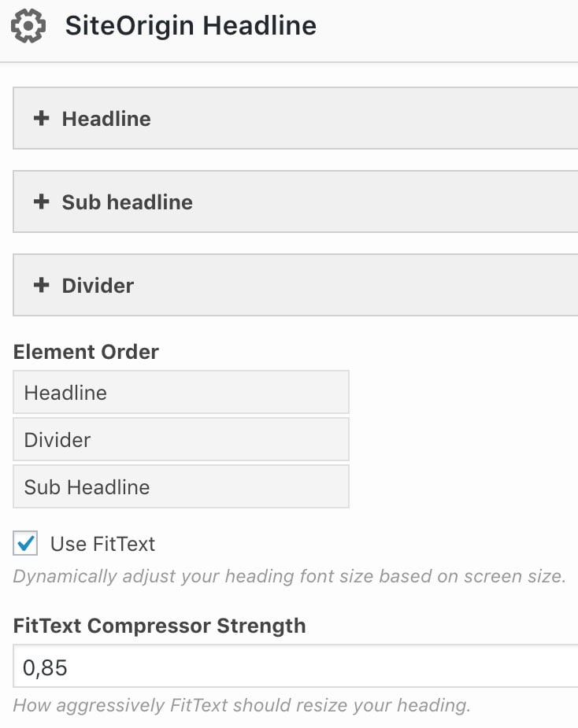Click the FitText description text below the checkbox
Viewport: 578px width, 728px height.
289,575
